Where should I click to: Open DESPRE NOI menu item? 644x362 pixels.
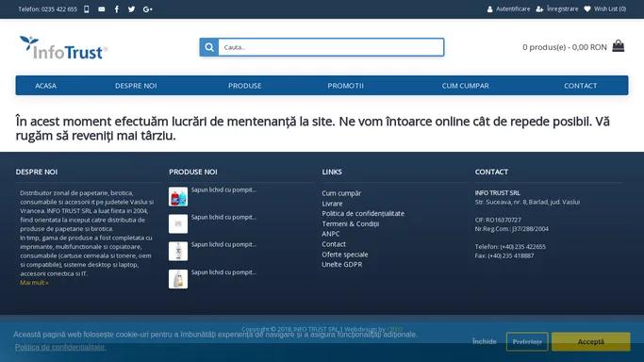coord(136,86)
